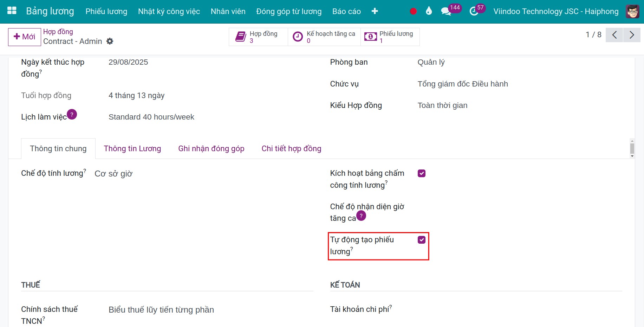
Task: Open activities clock icon with 57 badge
Action: (474, 11)
